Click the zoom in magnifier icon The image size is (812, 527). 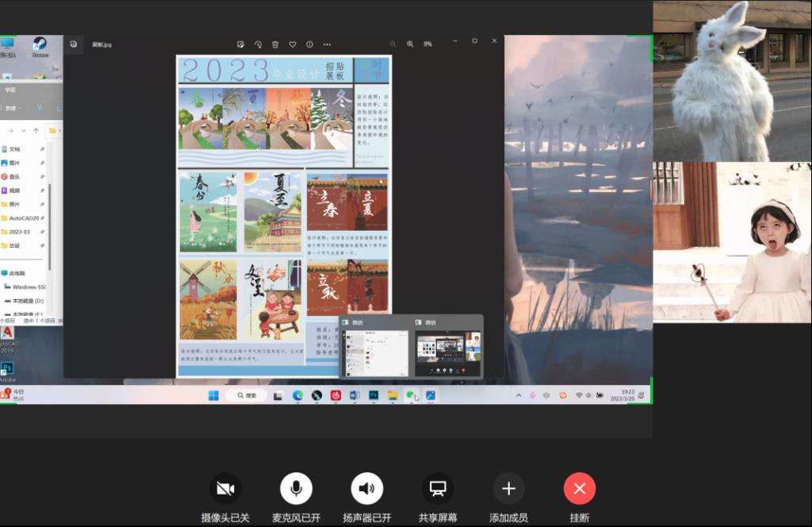(x=410, y=44)
